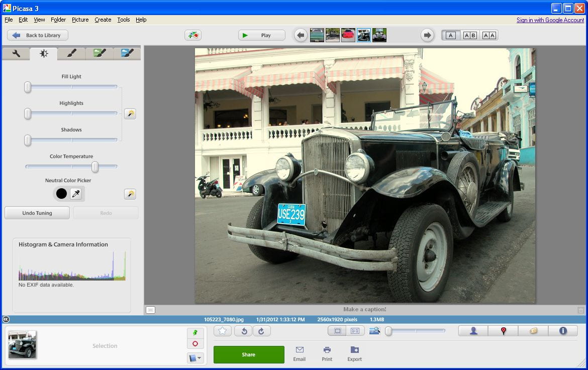Show the Properties info panel
588x370 pixels.
click(x=563, y=331)
